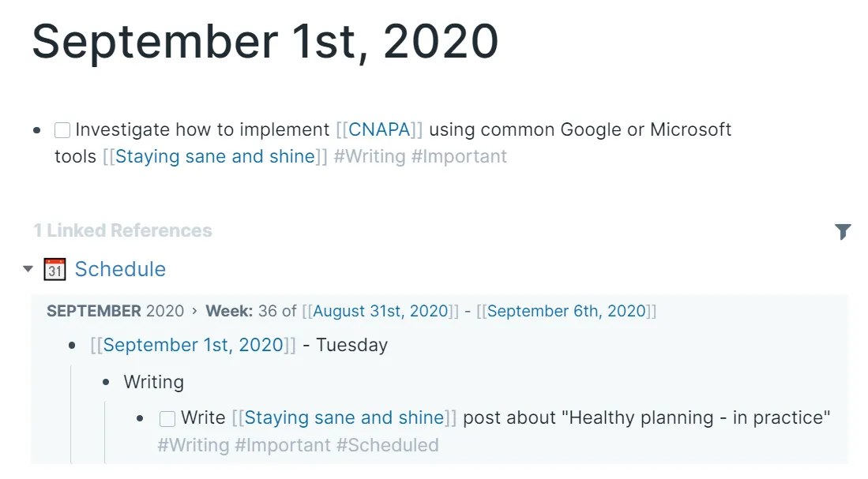Go to the September 6th, 2020 page
868x479 pixels.
pyautogui.click(x=567, y=311)
